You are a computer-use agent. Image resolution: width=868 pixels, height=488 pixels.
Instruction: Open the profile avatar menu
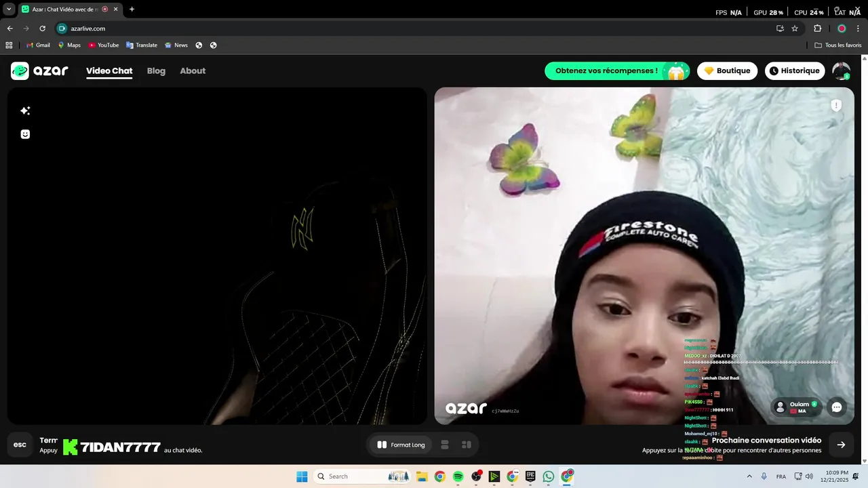841,70
